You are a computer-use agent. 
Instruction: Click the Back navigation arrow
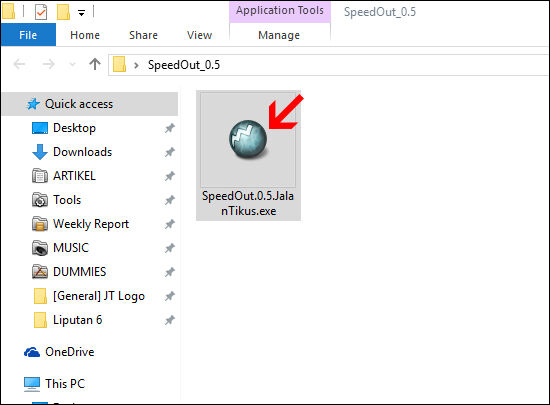tap(20, 64)
